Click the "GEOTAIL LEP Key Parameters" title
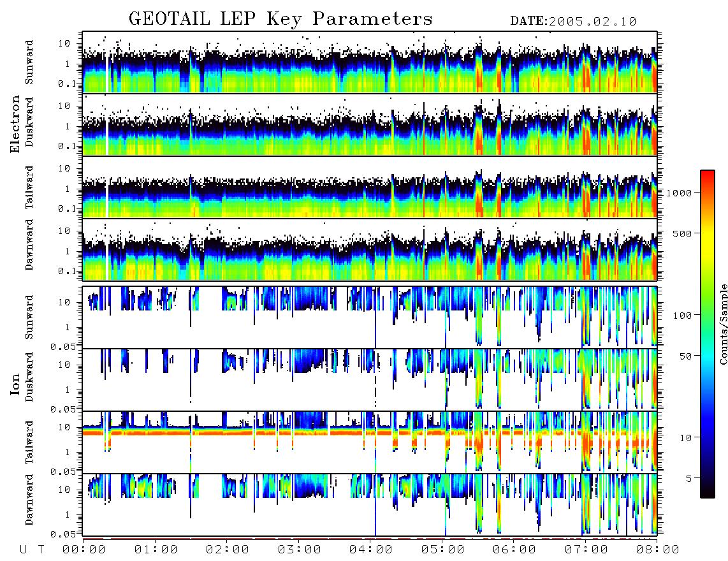The image size is (728, 561). [x=280, y=19]
